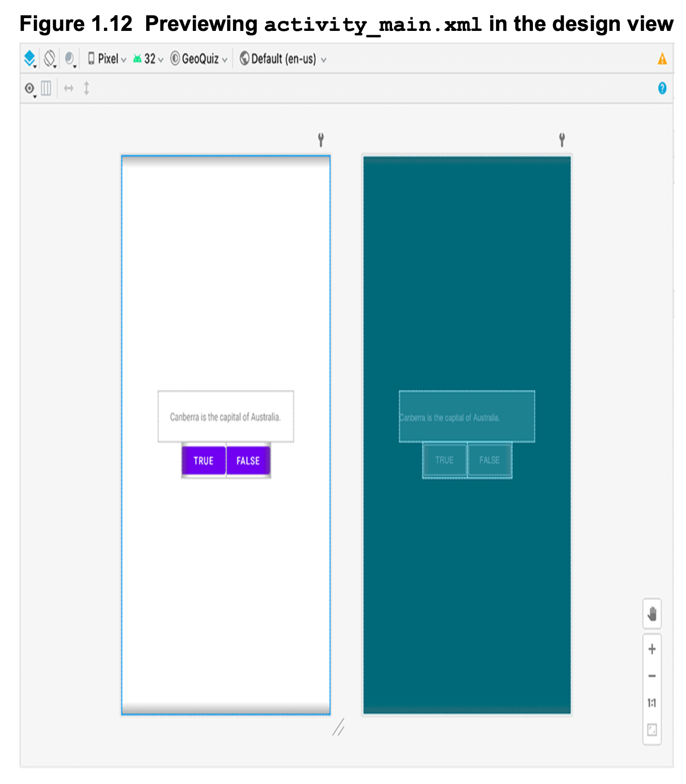Enable the pan hand tool
The image size is (686, 784).
click(x=652, y=613)
